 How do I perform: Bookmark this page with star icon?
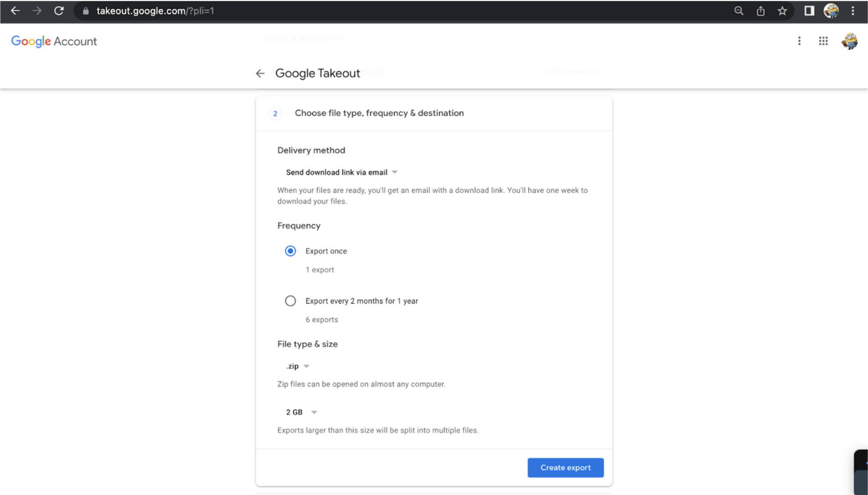pyautogui.click(x=782, y=11)
